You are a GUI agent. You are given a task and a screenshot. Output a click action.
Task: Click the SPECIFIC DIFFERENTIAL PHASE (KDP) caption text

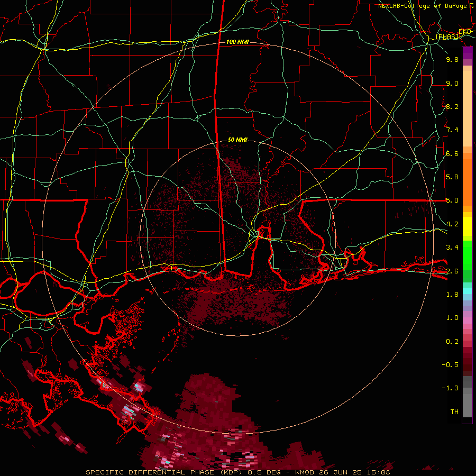(166, 472)
